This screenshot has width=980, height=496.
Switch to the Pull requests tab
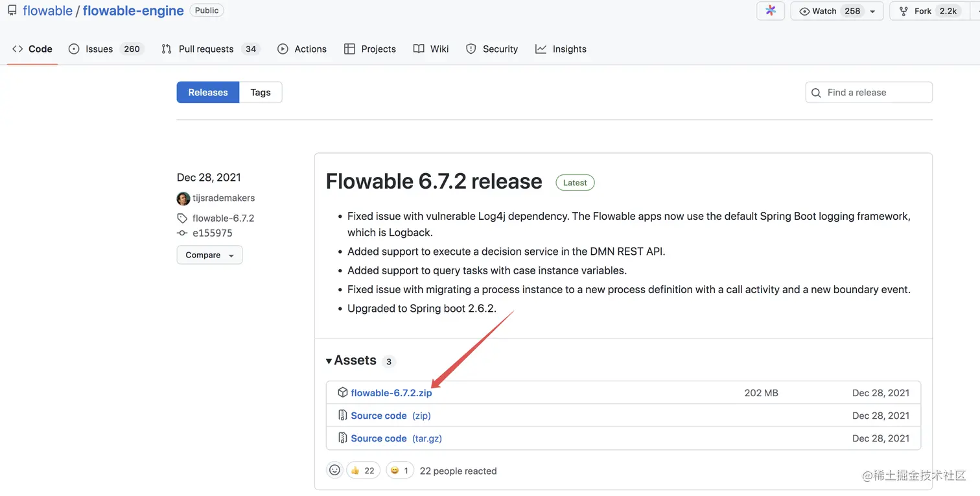click(x=205, y=49)
